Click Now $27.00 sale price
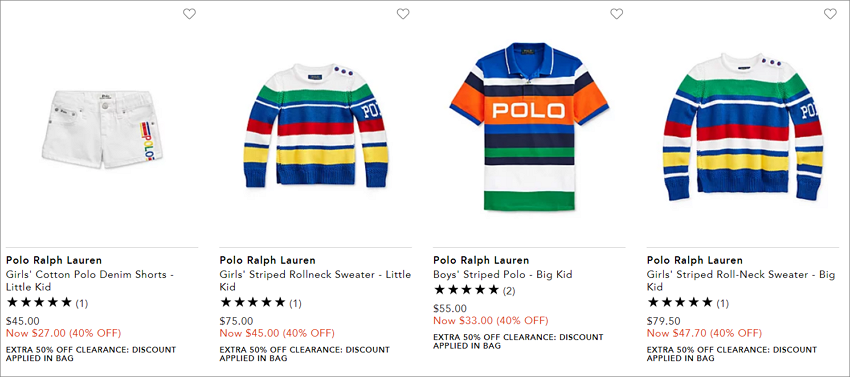 63,333
